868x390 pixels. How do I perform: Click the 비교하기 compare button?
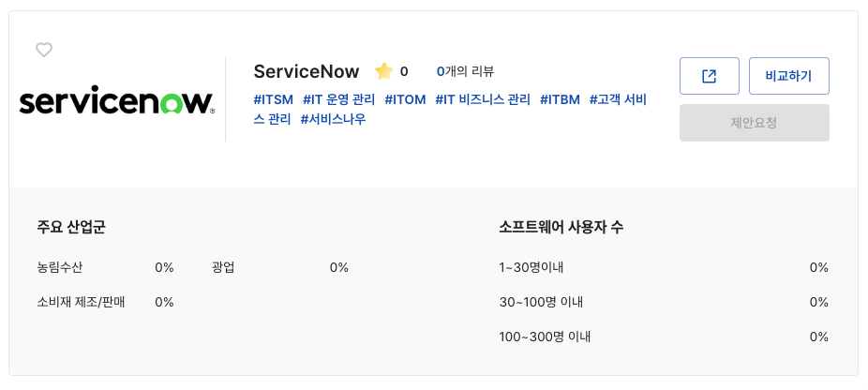789,76
